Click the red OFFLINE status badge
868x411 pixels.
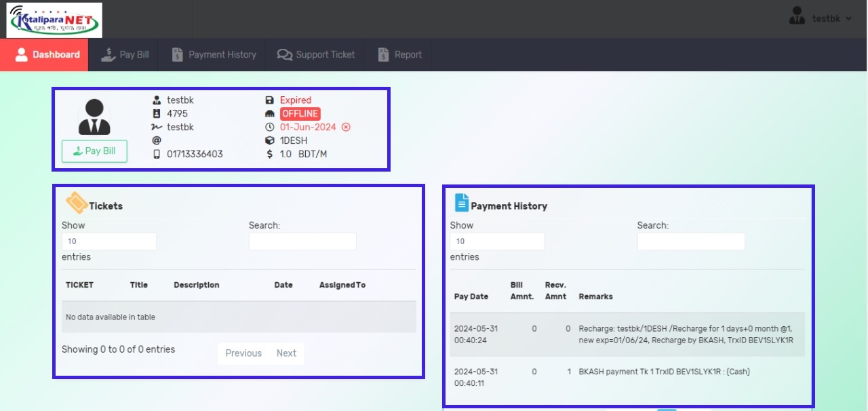tap(300, 114)
